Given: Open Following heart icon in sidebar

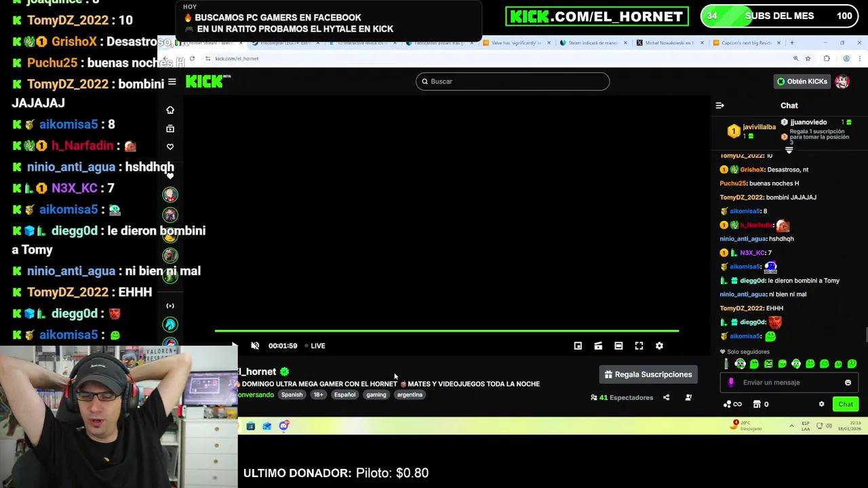Looking at the screenshot, I should [x=170, y=146].
